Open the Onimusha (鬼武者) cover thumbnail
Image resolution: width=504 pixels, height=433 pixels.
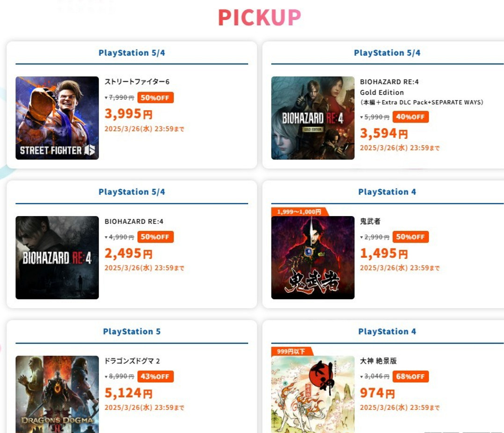(313, 257)
